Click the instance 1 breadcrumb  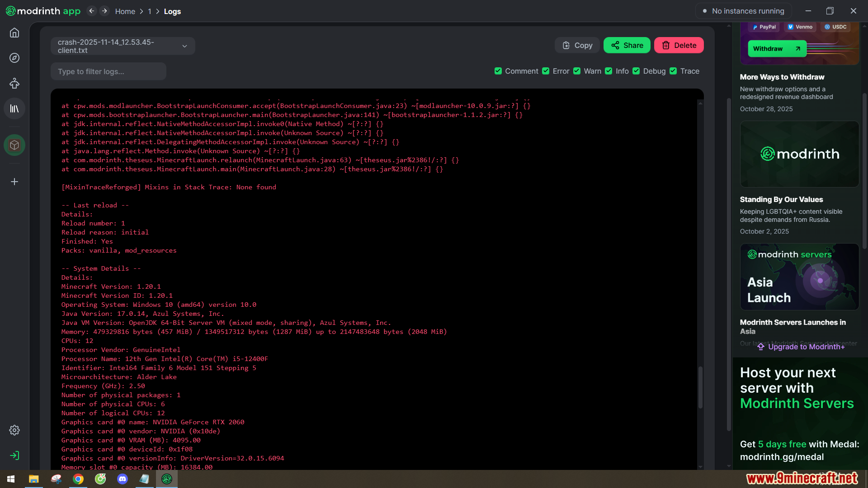tap(150, 11)
